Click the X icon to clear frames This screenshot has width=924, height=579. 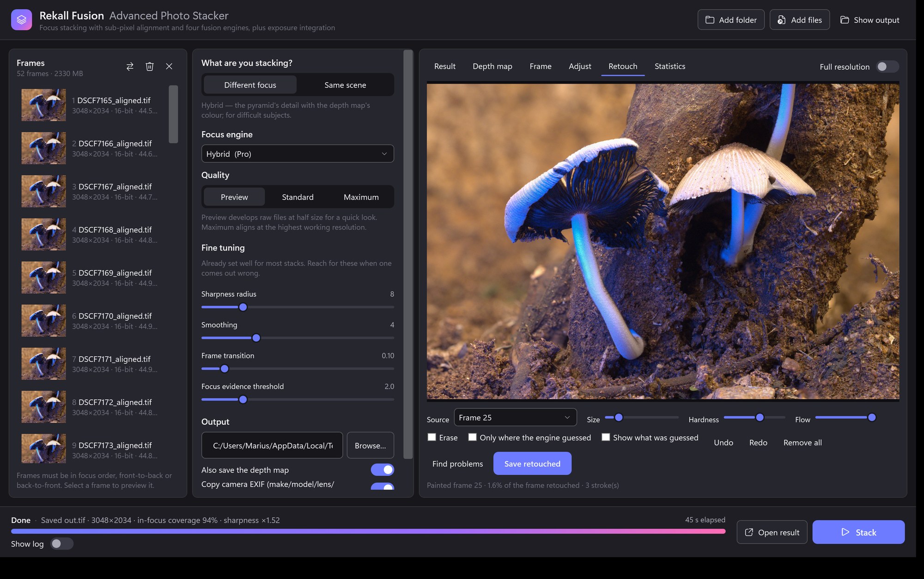169,67
